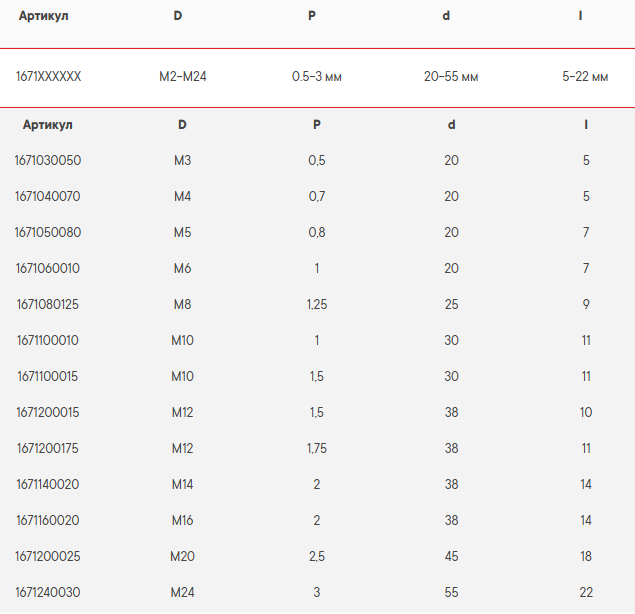Image resolution: width=635 pixels, height=614 pixels.
Task: Select the 20–55 мм range value
Action: point(450,76)
